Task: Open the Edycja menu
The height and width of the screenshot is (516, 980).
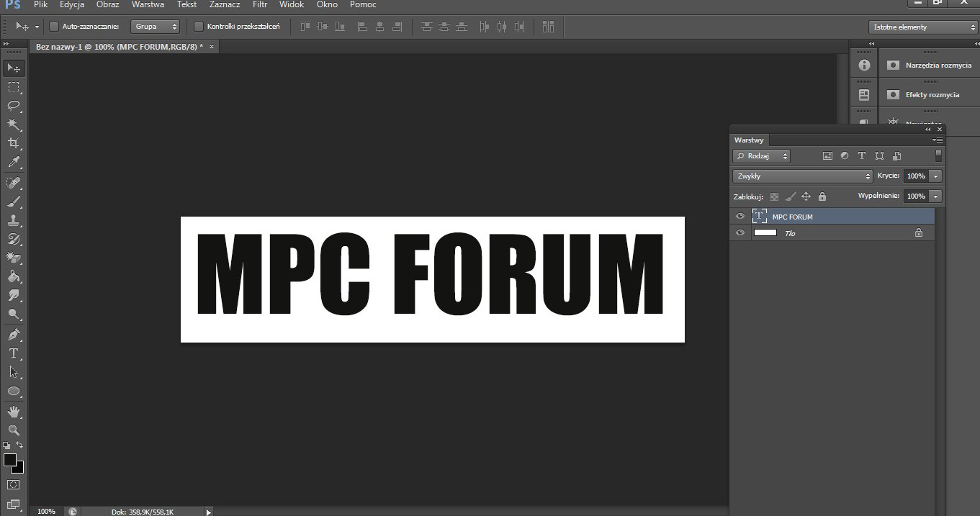Action: click(x=72, y=4)
